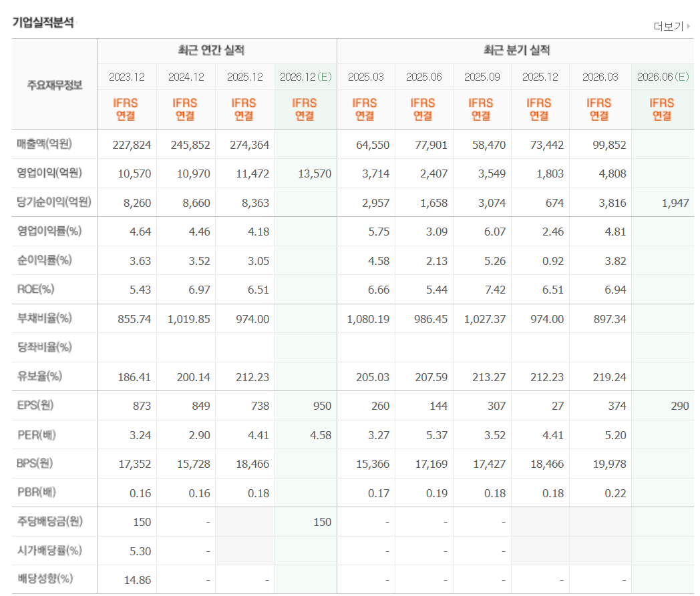Select net margin value 0.92

pyautogui.click(x=552, y=261)
